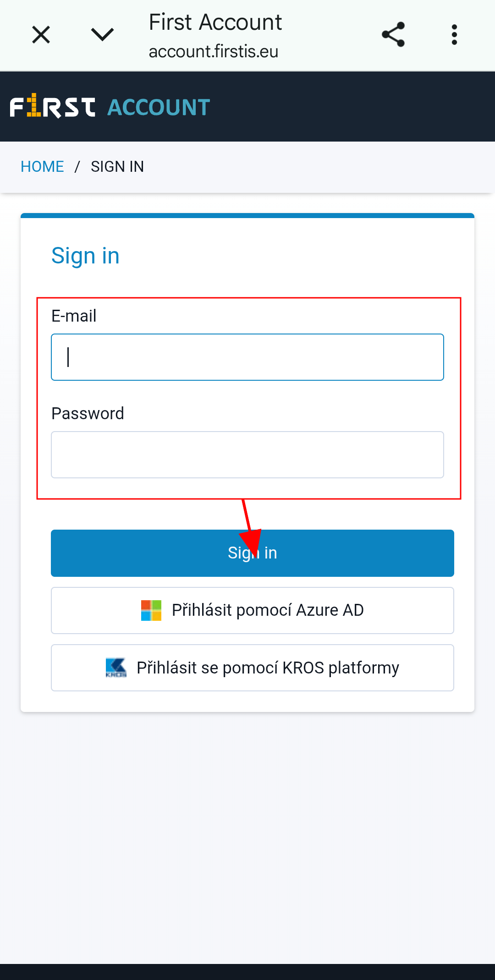
Task: Click the Sign in heading text
Action: point(85,256)
